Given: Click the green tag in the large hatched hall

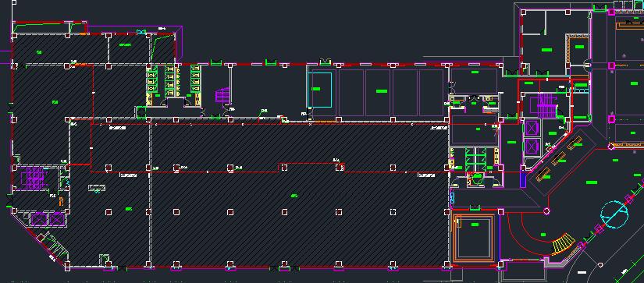Looking at the screenshot, I should [x=294, y=196].
